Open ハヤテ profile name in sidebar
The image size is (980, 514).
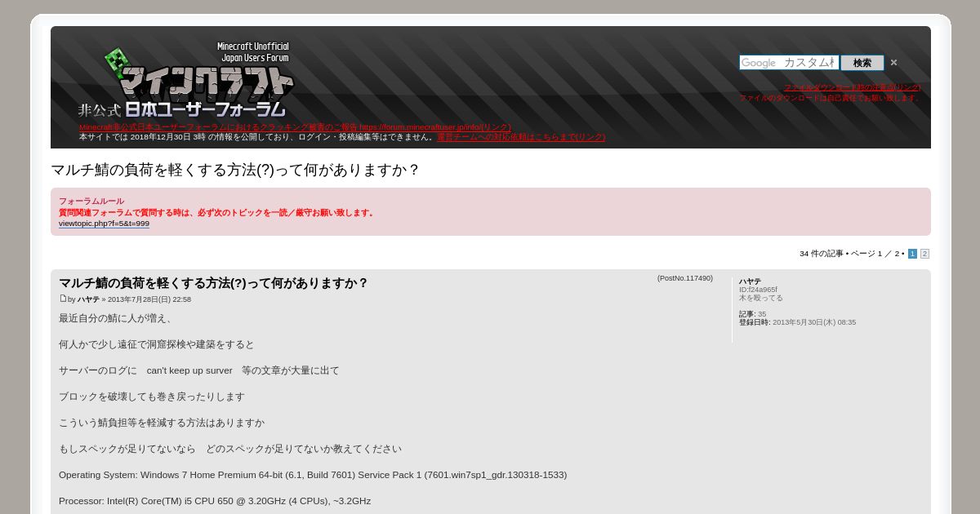click(x=750, y=281)
